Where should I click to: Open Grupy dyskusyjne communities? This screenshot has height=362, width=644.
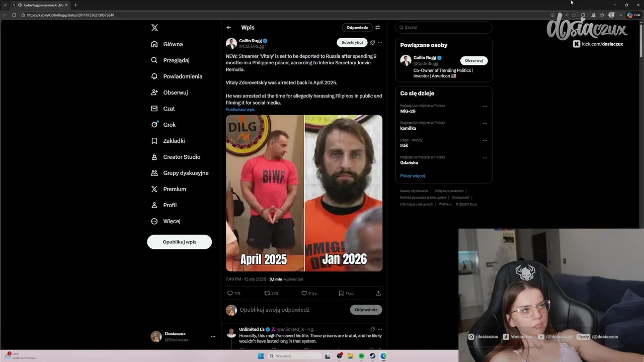click(180, 173)
